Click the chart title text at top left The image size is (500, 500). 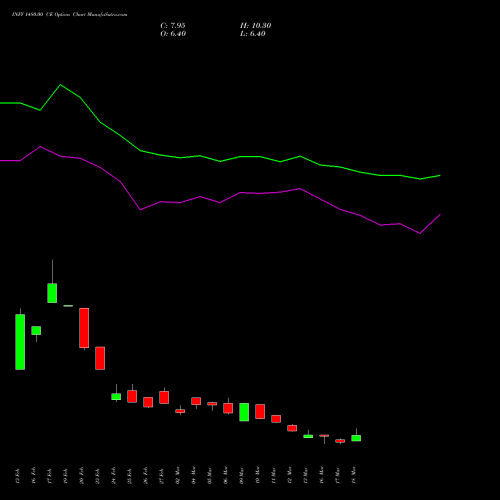click(69, 15)
